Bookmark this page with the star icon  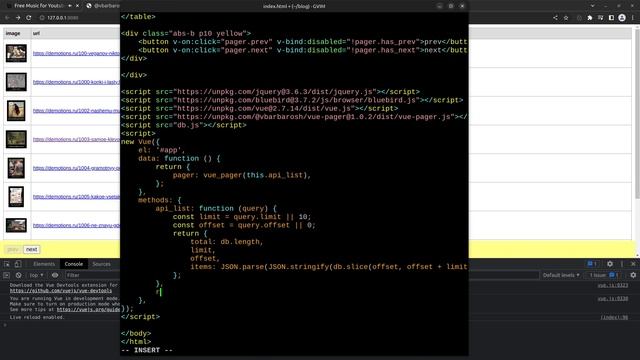click(566, 18)
